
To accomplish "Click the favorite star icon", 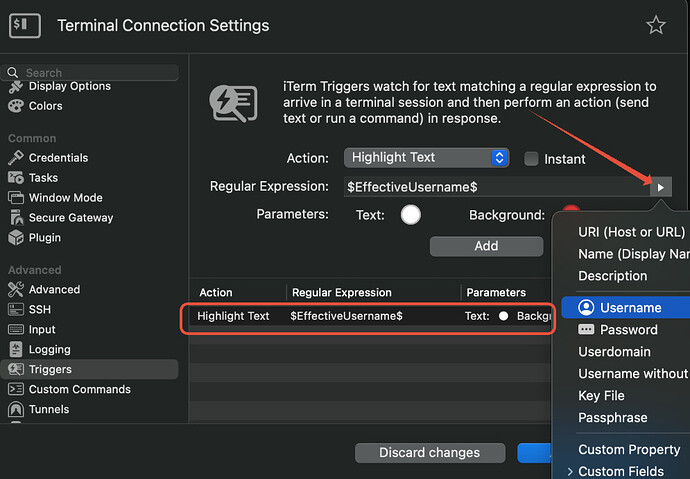I will pos(656,25).
